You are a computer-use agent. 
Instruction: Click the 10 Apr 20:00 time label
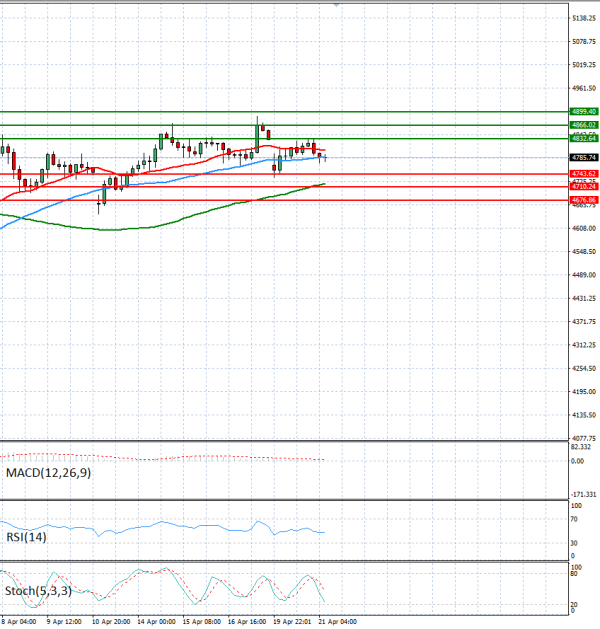point(111,622)
